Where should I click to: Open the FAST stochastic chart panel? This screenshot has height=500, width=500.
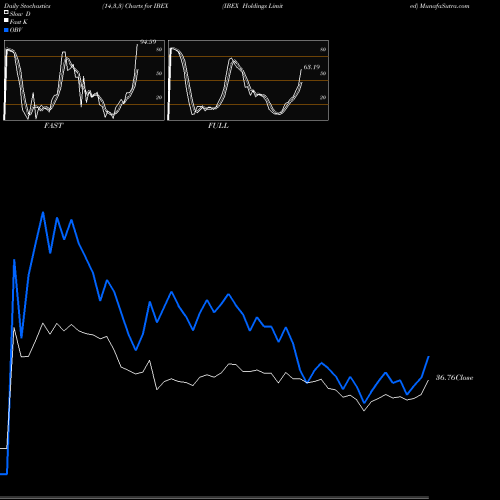(x=84, y=80)
